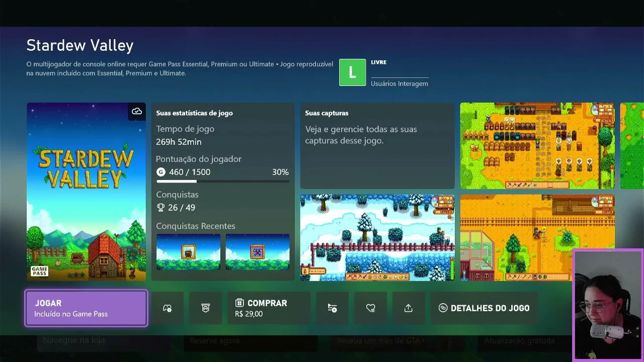The image size is (644, 362).
Task: Click the gamerscore progress bar
Action: [222, 181]
